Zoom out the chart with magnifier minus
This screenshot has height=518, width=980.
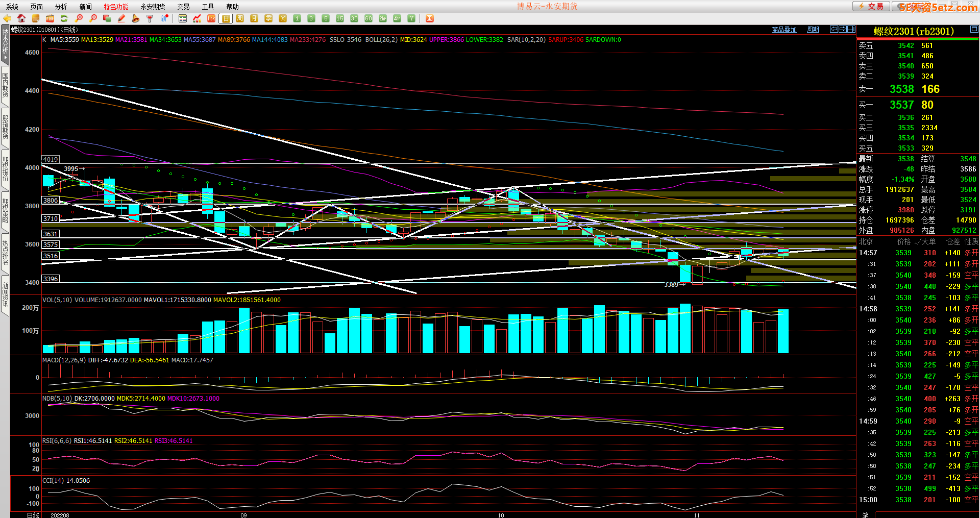pyautogui.click(x=93, y=18)
